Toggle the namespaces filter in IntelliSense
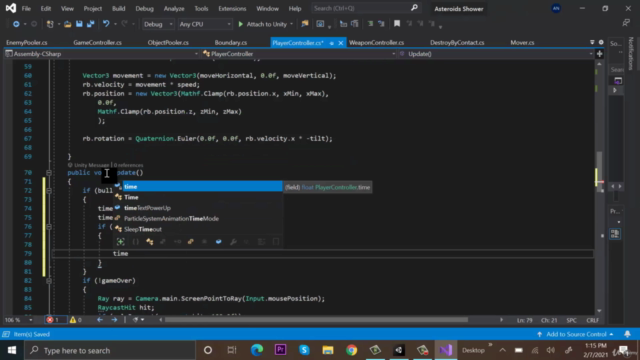Viewport: 640px width, 360px height. [x=136, y=242]
